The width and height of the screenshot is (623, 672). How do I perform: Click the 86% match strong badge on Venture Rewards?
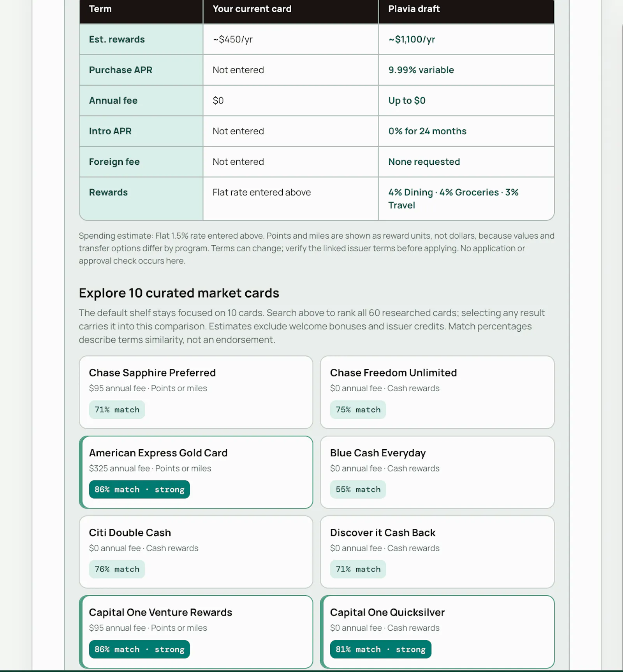(139, 649)
